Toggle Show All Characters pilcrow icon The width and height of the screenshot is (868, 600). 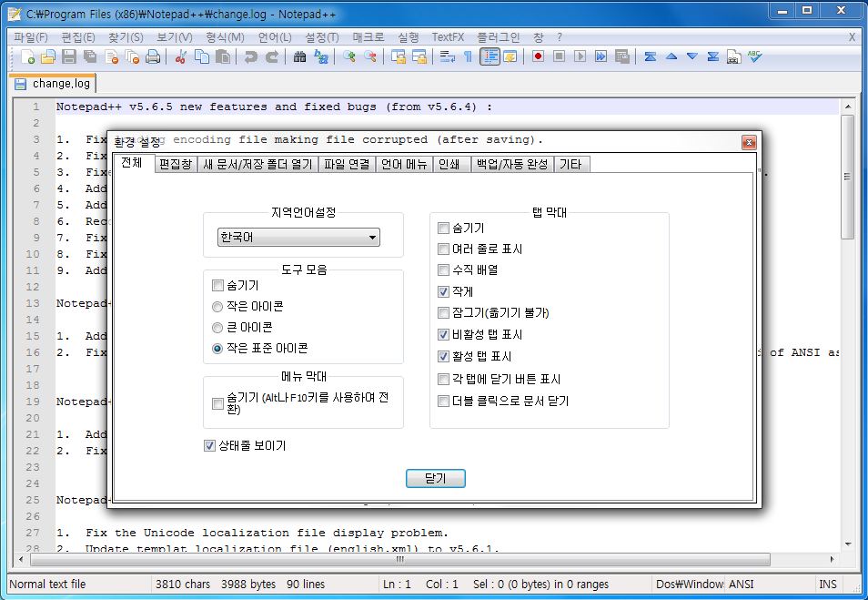(x=468, y=56)
